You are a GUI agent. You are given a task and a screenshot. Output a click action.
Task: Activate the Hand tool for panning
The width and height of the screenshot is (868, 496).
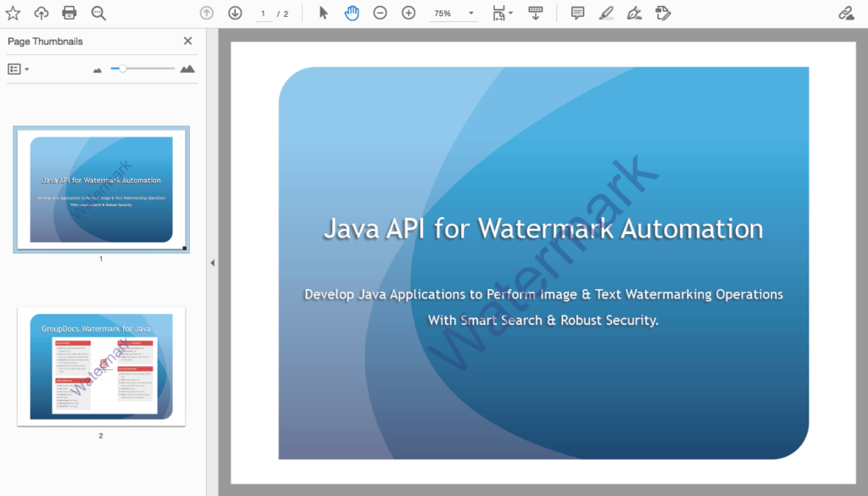tap(352, 13)
